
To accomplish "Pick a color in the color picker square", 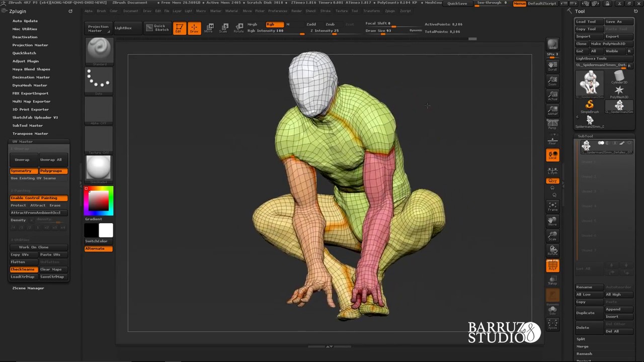I will (x=99, y=200).
